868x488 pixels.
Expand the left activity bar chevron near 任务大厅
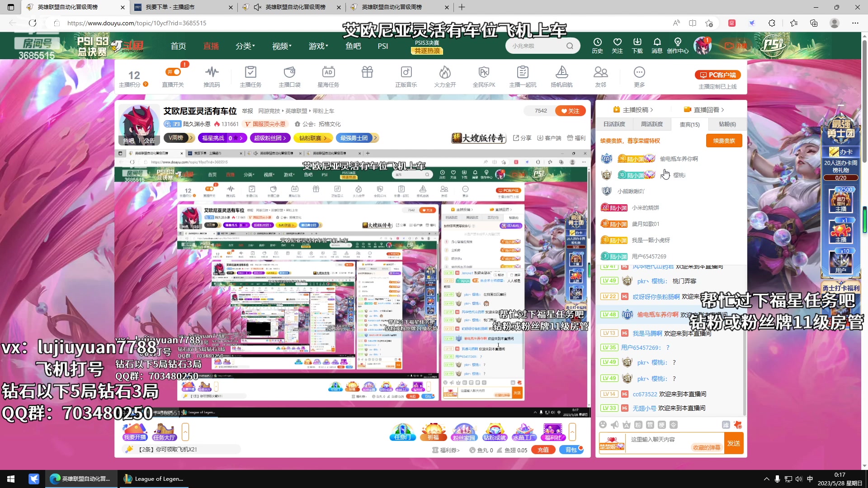185,432
